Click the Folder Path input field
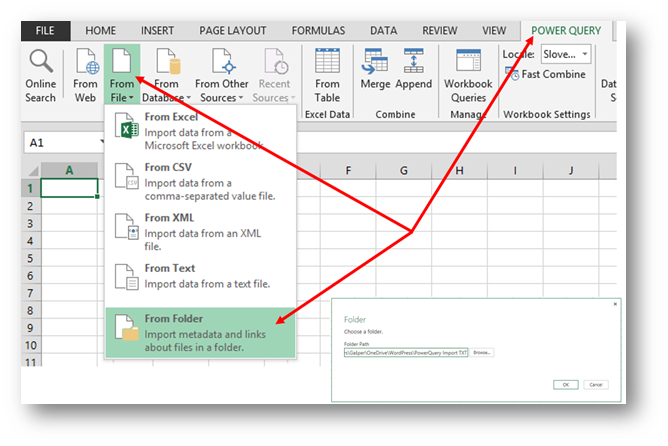The height and width of the screenshot is (446, 668). point(406,353)
